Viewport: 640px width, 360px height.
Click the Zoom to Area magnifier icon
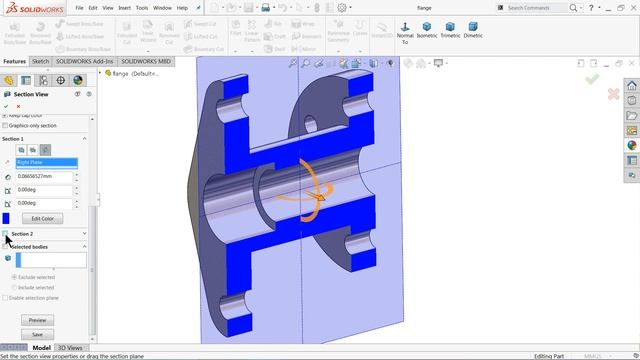coord(305,63)
